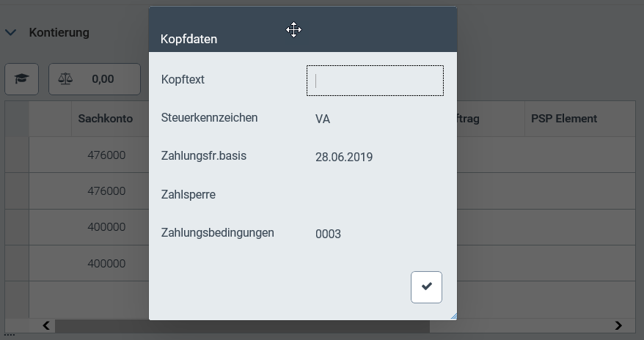Click the right arrow of horizontal scrollbar
The height and width of the screenshot is (340, 644).
(x=618, y=325)
